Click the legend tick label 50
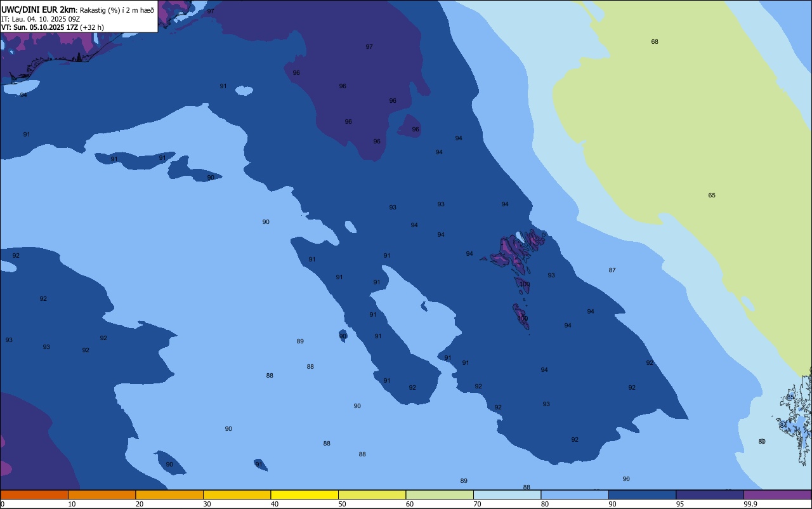 pyautogui.click(x=342, y=504)
